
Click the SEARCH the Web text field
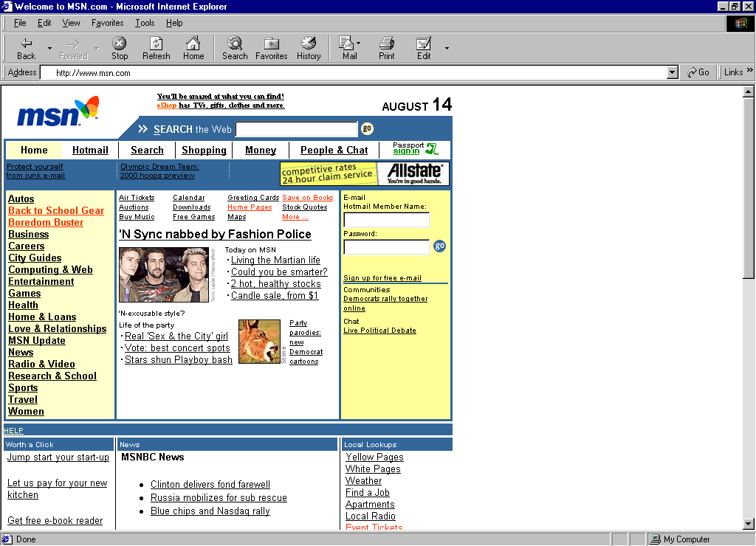297,129
